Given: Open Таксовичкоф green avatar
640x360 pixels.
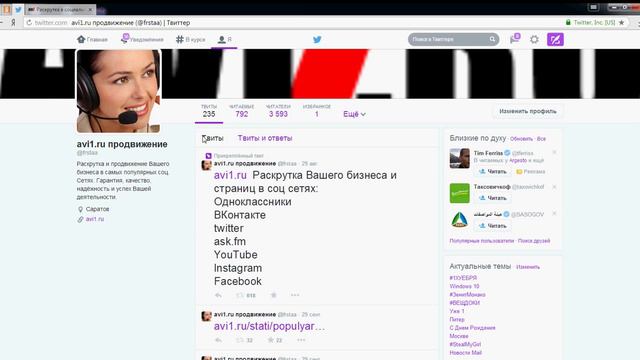Looking at the screenshot, I should pyautogui.click(x=460, y=193).
